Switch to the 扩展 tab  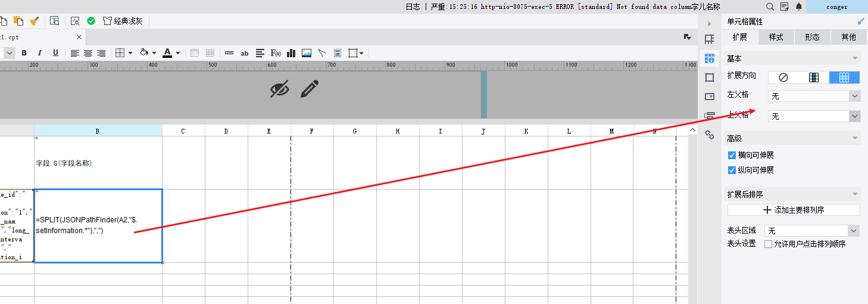tap(740, 37)
